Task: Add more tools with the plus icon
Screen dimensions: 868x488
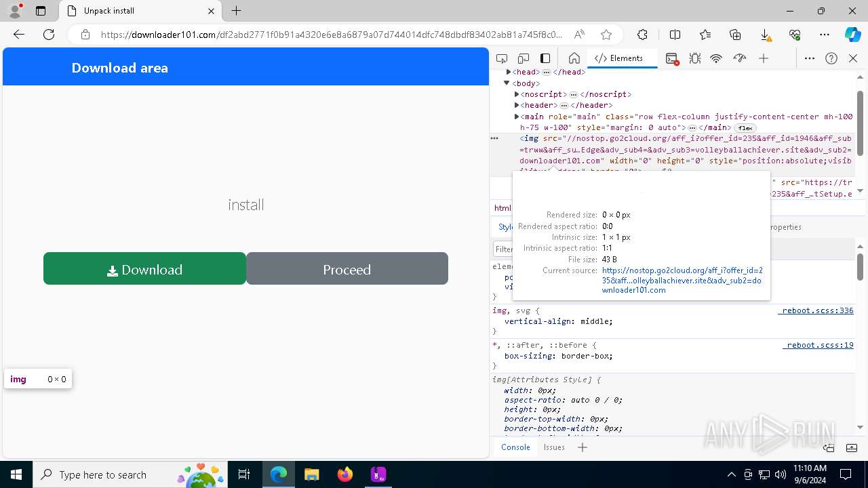Action: [764, 58]
